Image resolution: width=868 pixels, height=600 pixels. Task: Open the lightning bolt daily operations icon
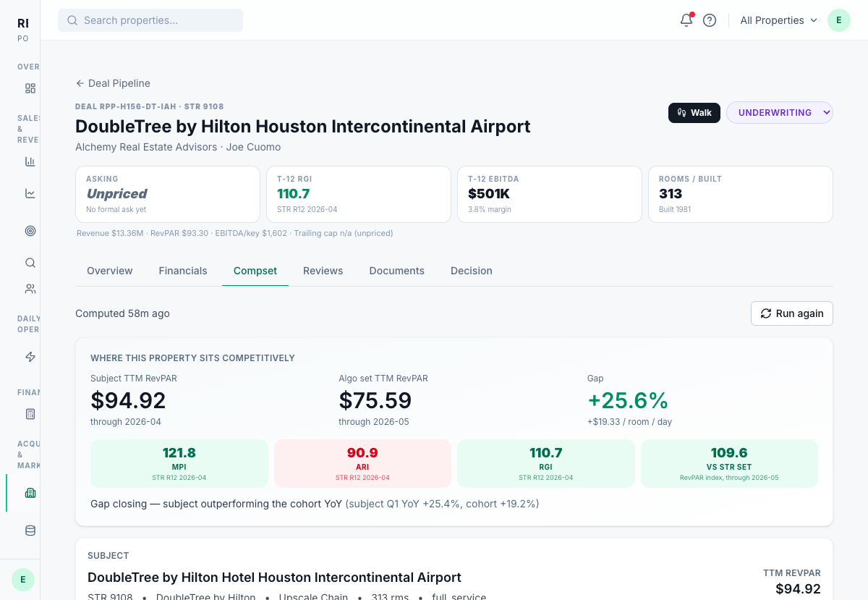[30, 357]
